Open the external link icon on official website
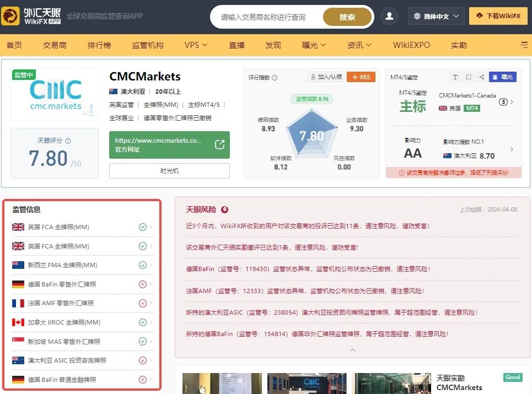This screenshot has height=394, width=532. point(219,144)
